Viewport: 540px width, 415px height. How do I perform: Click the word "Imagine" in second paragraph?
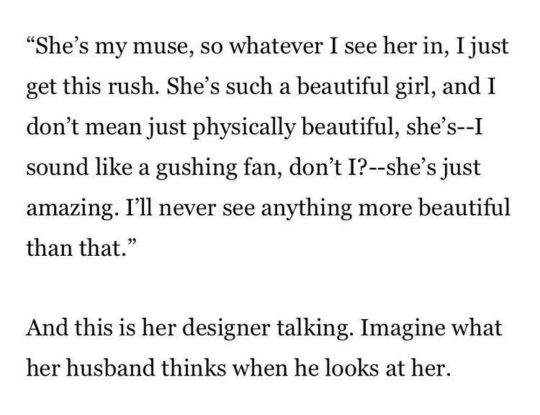point(402,329)
